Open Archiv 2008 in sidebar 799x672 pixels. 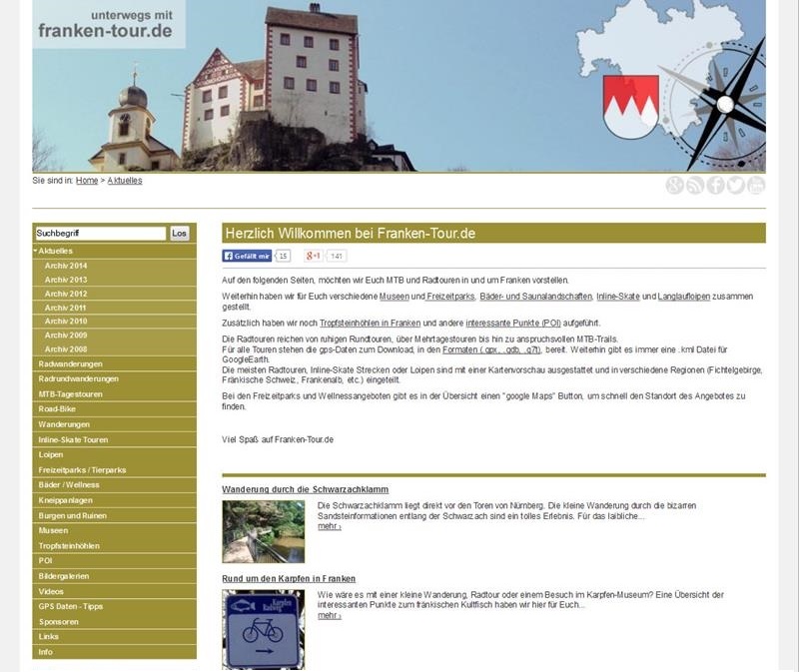coord(114,349)
